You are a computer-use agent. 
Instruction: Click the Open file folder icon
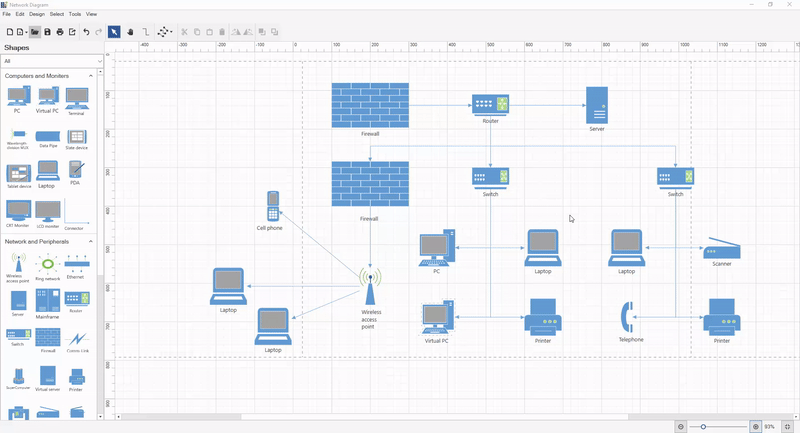(x=34, y=32)
